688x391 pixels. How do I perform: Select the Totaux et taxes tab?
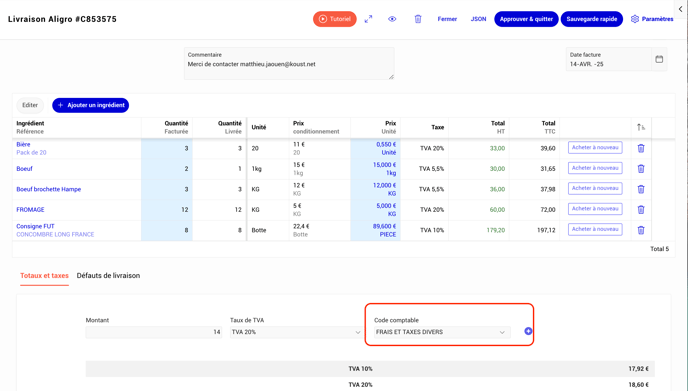[x=44, y=276]
